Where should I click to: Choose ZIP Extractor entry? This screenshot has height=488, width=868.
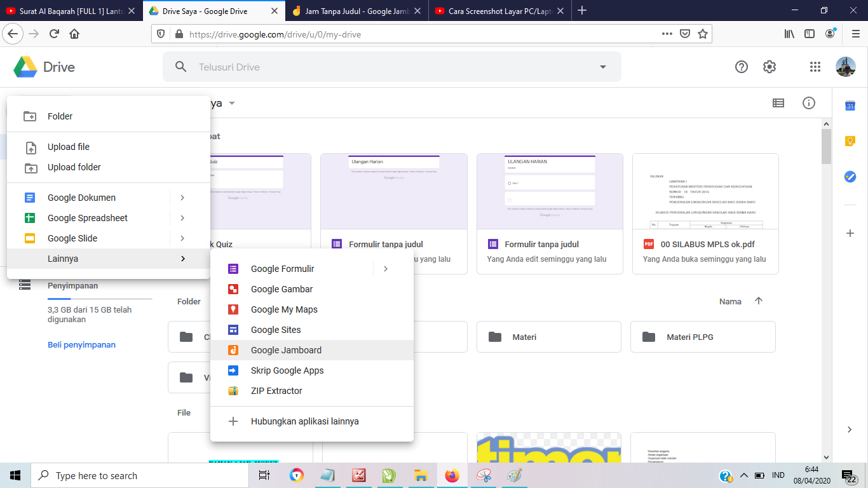point(311,391)
